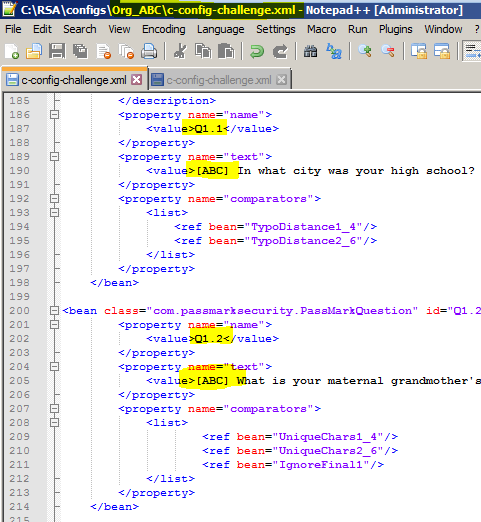Viewport: 481px width, 522px height.
Task: Open the Edit menu
Action: tap(42, 29)
